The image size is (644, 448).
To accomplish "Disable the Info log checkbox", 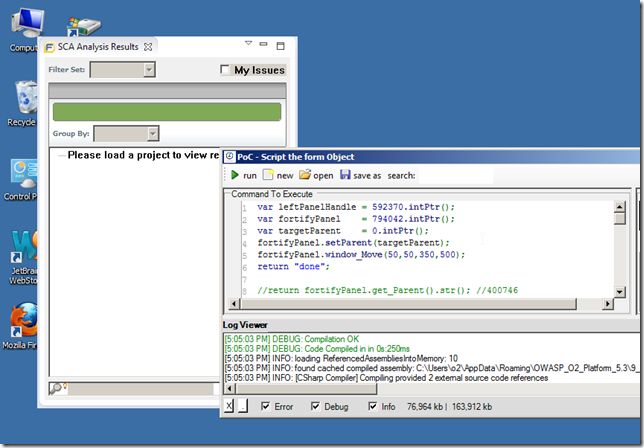I will tap(373, 407).
